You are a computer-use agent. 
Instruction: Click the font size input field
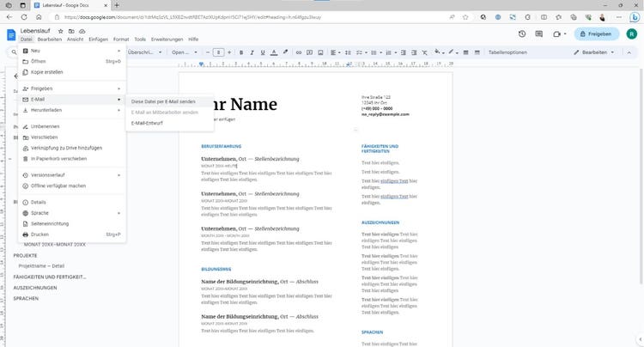[x=218, y=52]
